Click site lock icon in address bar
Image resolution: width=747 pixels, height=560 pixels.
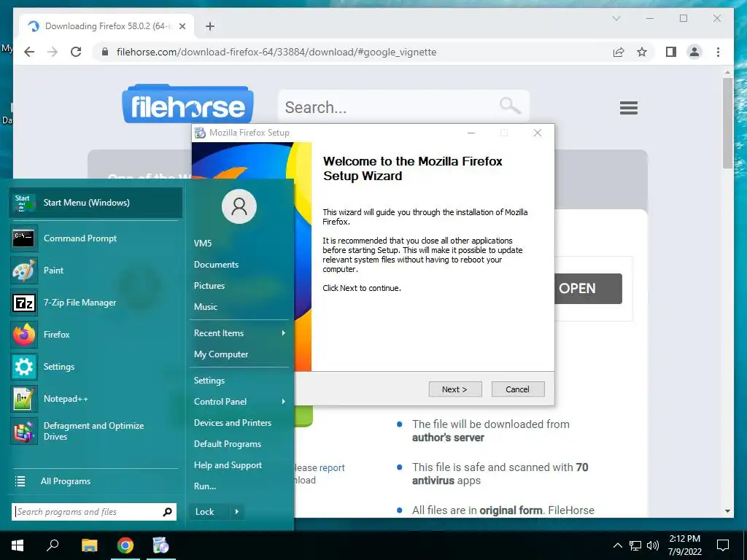[x=105, y=52]
